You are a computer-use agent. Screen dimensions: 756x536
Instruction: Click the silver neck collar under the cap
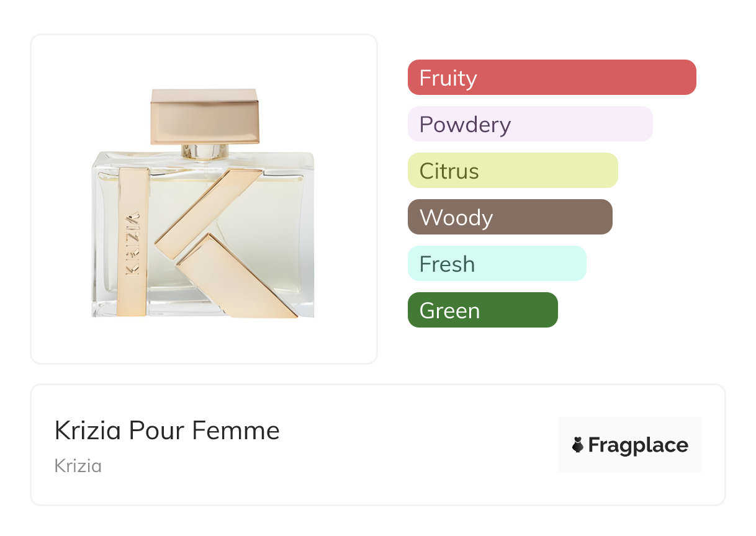pos(205,151)
